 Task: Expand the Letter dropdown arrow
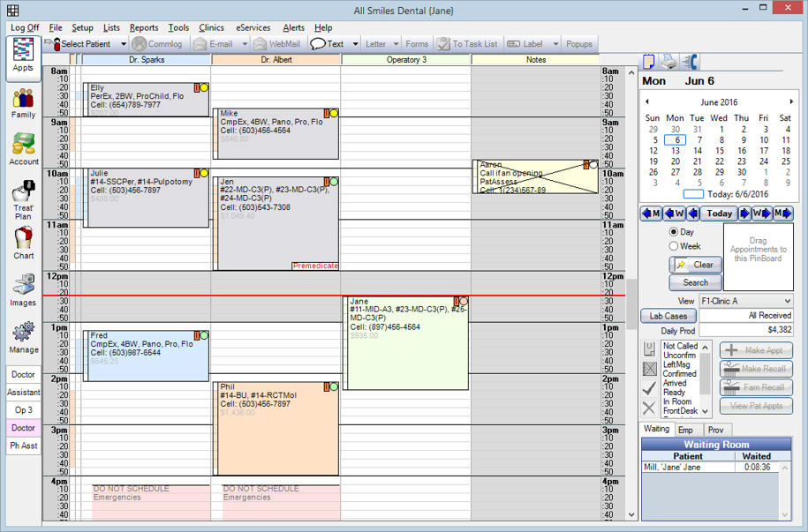[x=396, y=44]
